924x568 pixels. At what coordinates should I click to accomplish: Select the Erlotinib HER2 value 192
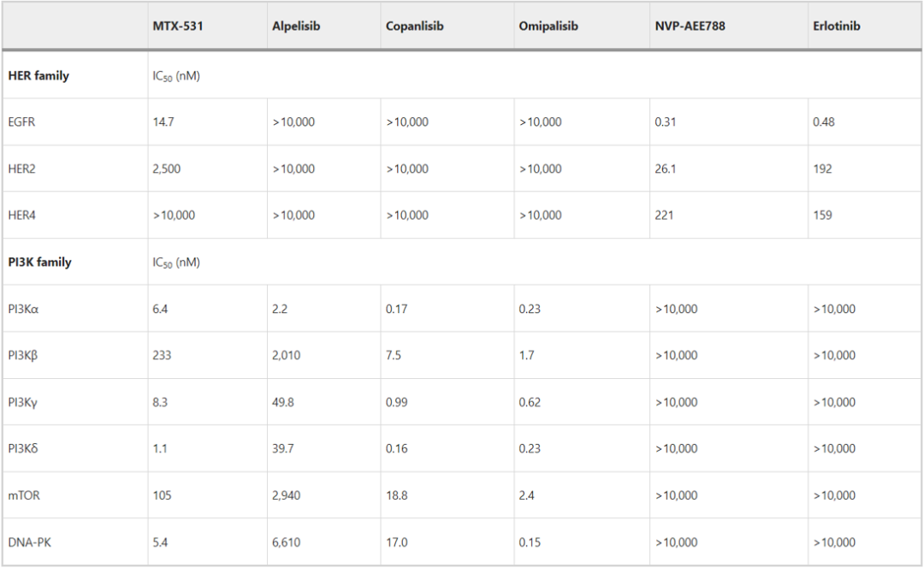click(x=822, y=169)
